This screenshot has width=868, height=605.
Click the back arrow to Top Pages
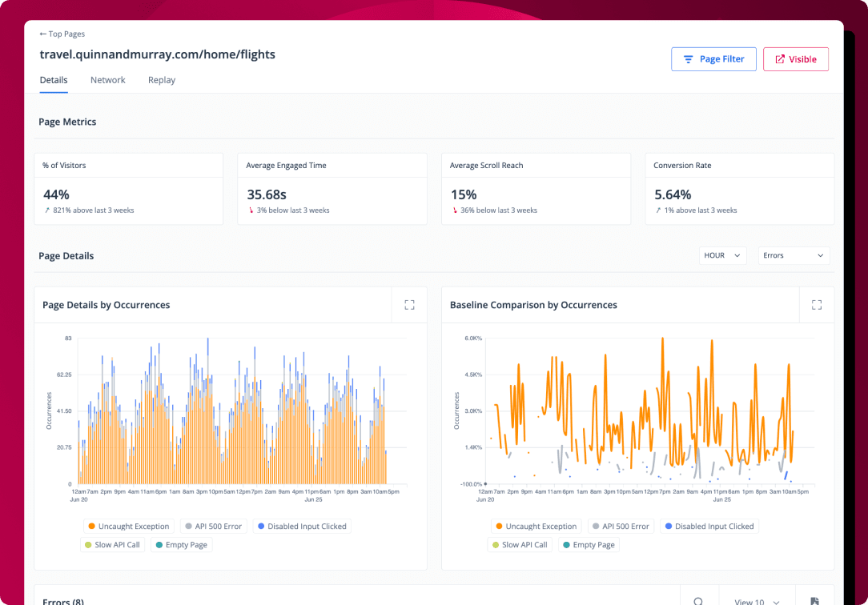pyautogui.click(x=43, y=34)
